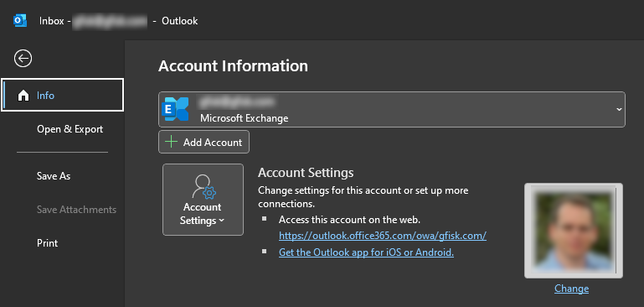Open the Open & Export section

point(70,129)
